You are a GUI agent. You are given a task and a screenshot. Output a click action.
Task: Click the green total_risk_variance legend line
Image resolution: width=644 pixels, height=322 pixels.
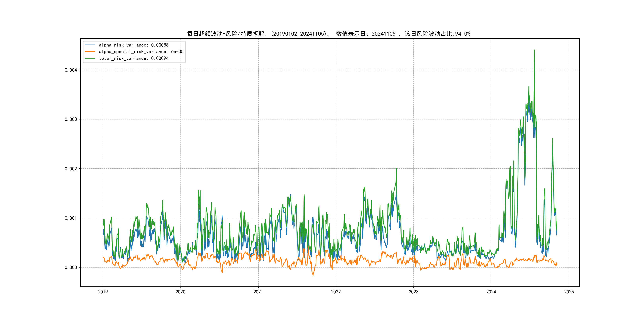[90, 58]
